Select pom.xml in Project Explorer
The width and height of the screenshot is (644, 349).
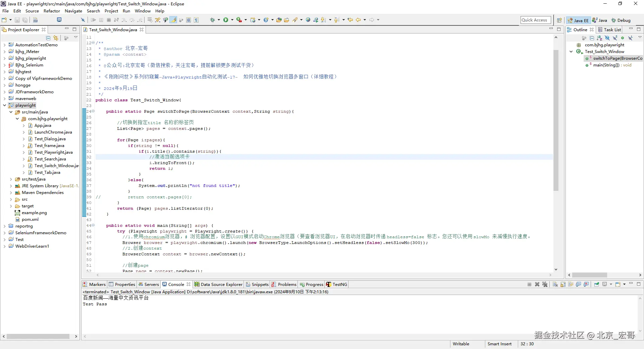[30, 219]
